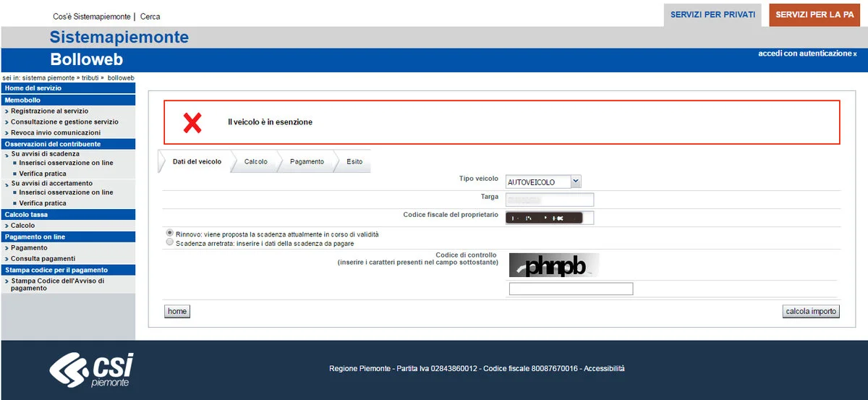Click the bolloweb breadcrumb link
This screenshot has height=400, width=868.
click(x=121, y=77)
